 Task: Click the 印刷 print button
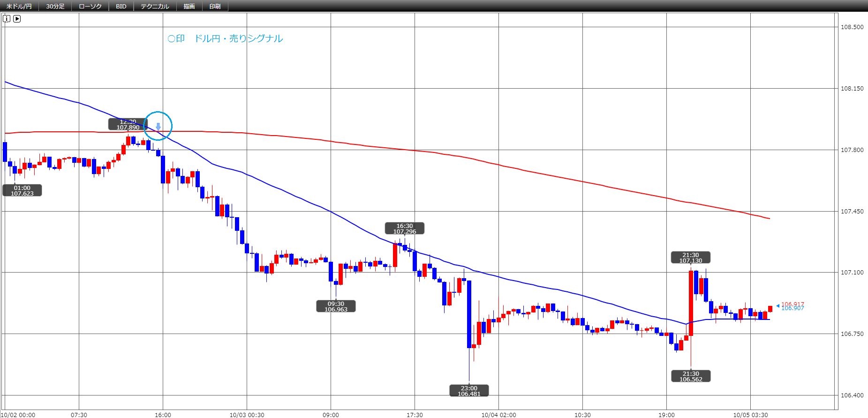[215, 6]
